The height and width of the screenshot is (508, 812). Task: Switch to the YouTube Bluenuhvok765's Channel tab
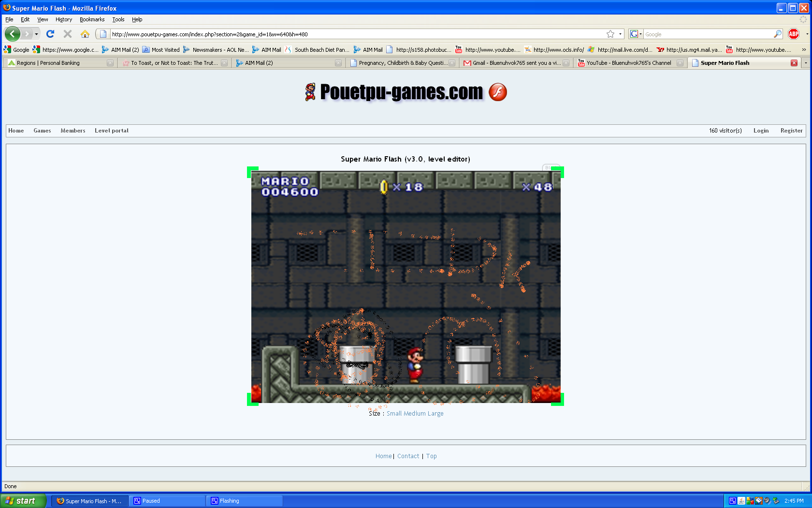coord(630,63)
